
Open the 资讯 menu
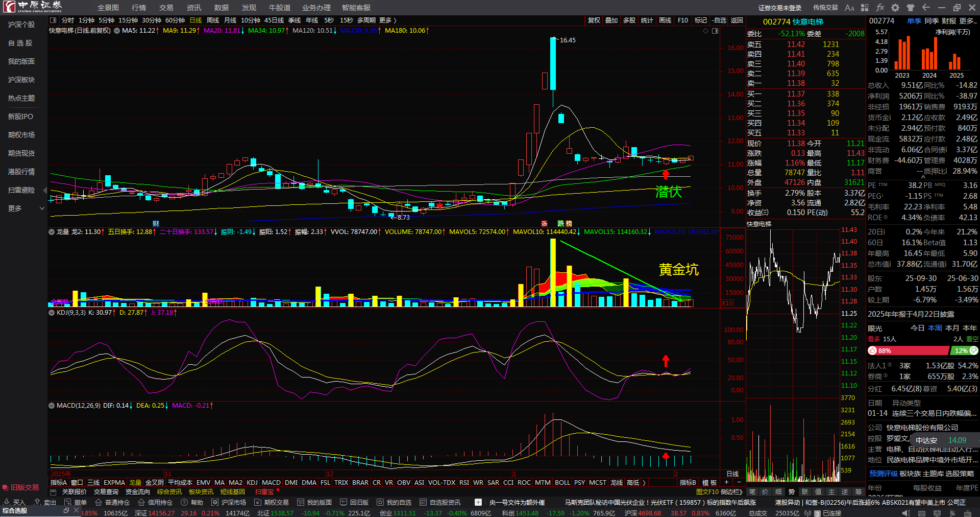click(194, 8)
